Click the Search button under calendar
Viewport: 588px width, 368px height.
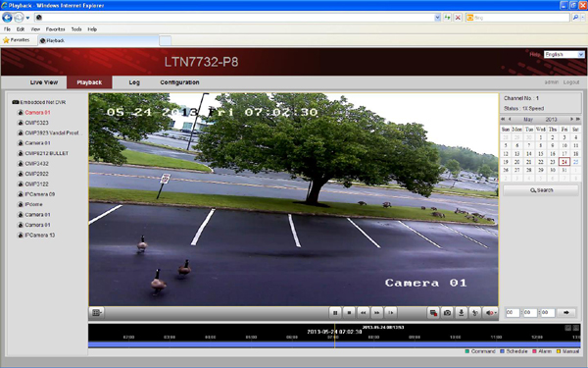pyautogui.click(x=541, y=190)
